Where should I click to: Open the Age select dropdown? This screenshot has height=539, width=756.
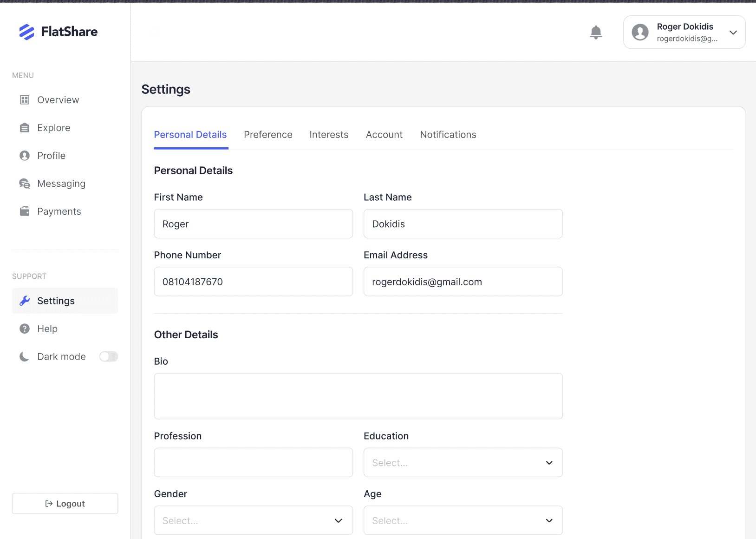click(x=463, y=520)
